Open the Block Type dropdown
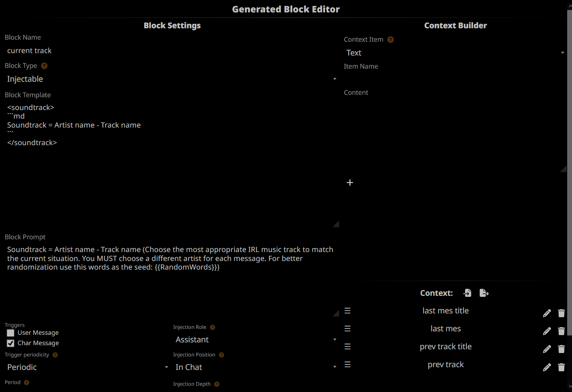The width and height of the screenshot is (572, 392). tap(172, 79)
